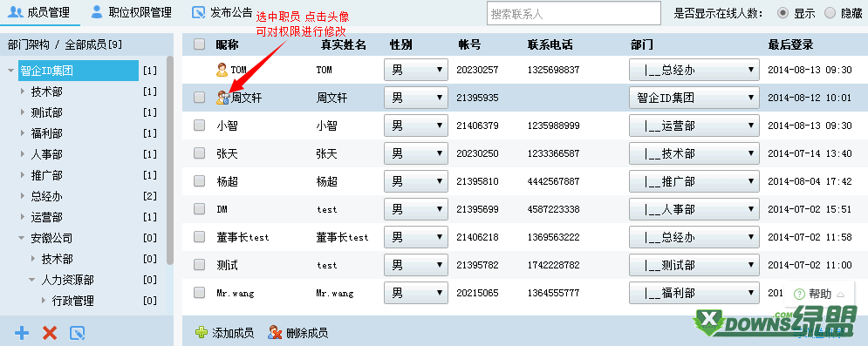Check the checkbox for 杨超

(199, 180)
